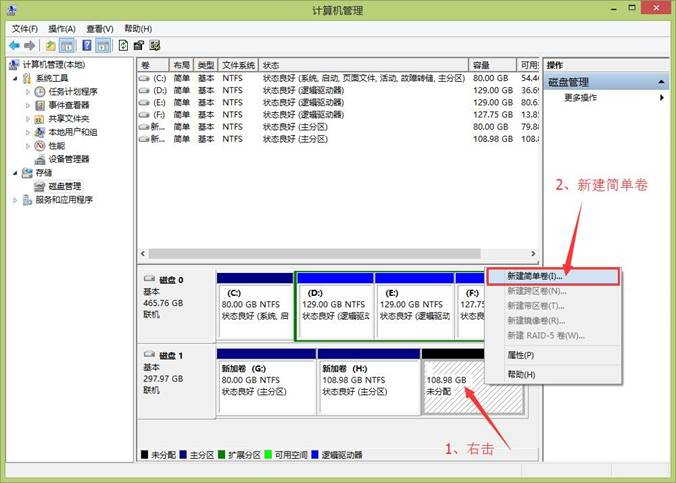Click the horizontal scrollbar thumb of volume list
This screenshot has height=483, width=676.
[315, 254]
